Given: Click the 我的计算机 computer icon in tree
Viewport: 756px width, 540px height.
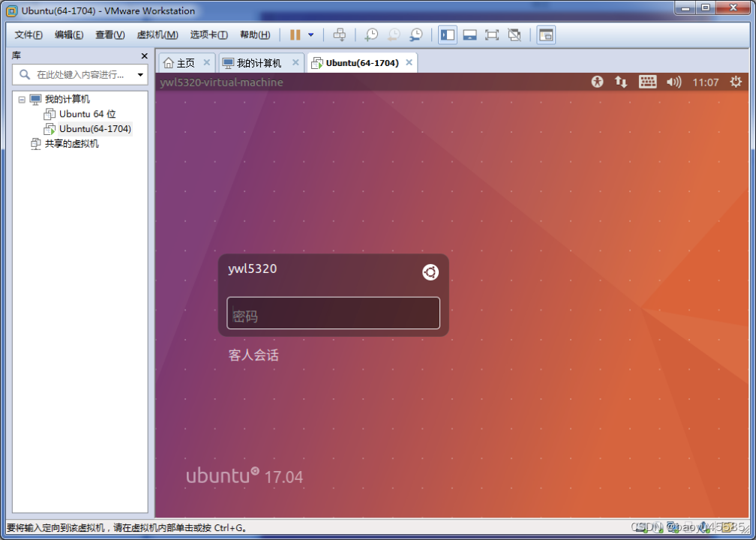Looking at the screenshot, I should (36, 99).
